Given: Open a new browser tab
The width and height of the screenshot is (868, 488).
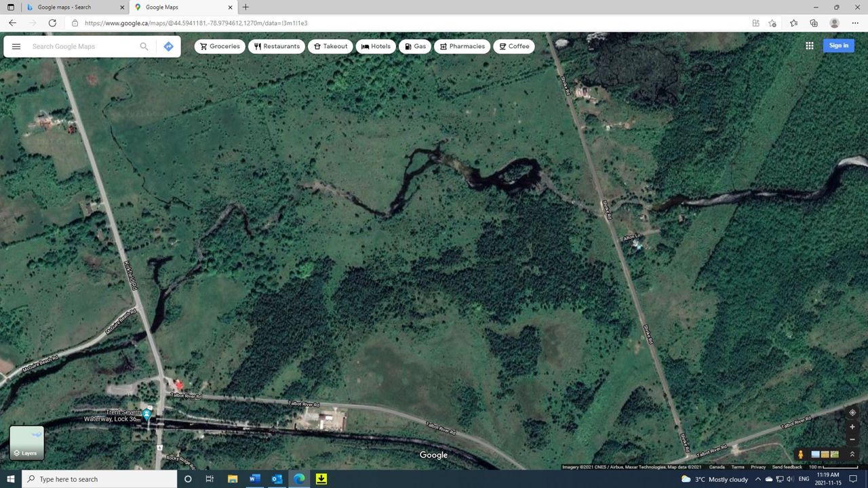Looking at the screenshot, I should pos(245,7).
